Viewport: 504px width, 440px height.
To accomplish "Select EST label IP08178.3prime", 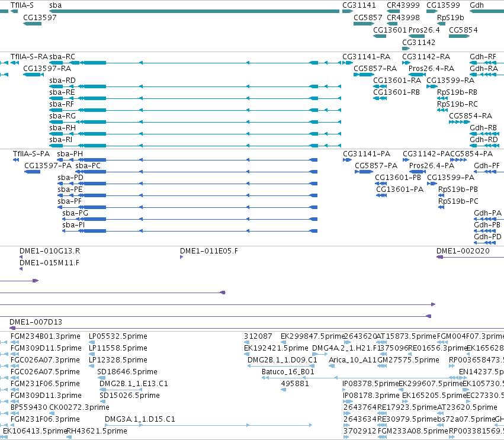I will pyautogui.click(x=371, y=396).
